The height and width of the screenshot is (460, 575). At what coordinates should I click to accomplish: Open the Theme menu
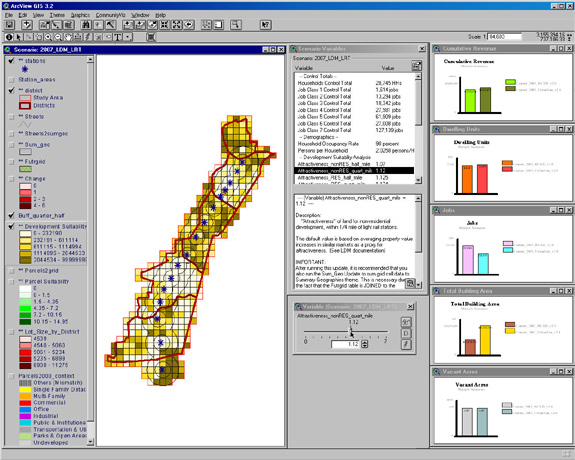tap(57, 15)
